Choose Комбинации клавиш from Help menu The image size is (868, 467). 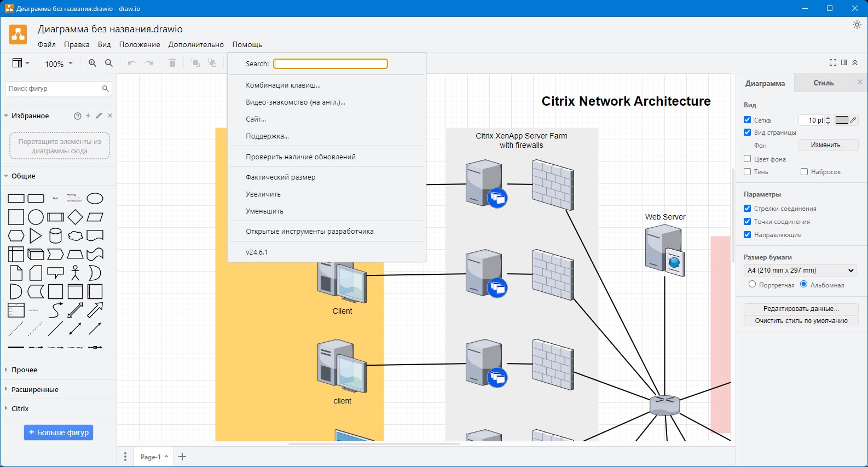[283, 85]
